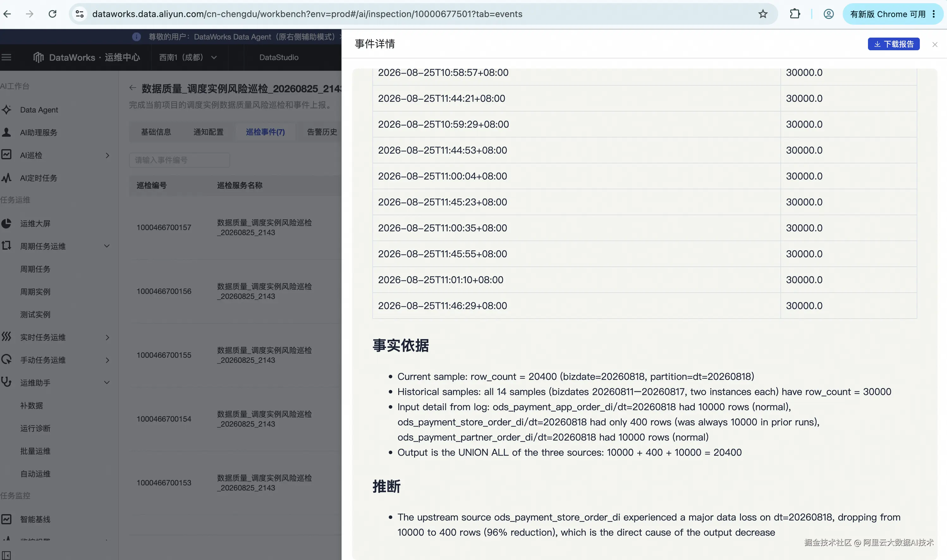Close the 事件详情 panel
The height and width of the screenshot is (560, 947).
tap(935, 45)
